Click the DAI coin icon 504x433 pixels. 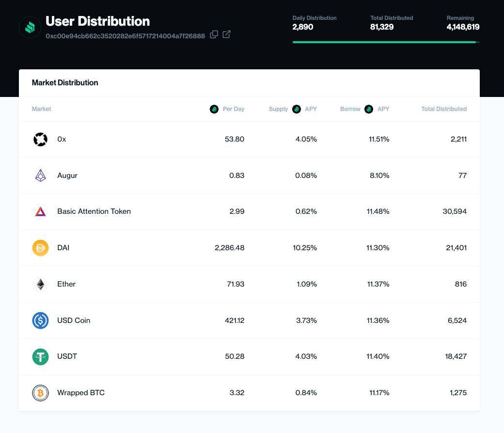coord(40,248)
